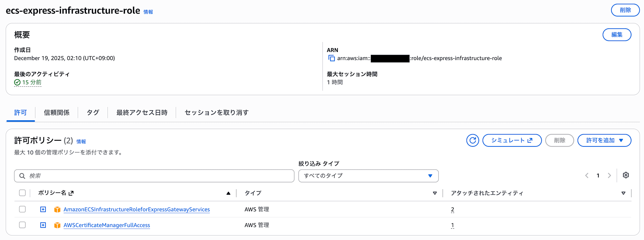644x240 pixels.
Task: Open the 許可を追加 dropdown button
Action: tap(604, 140)
